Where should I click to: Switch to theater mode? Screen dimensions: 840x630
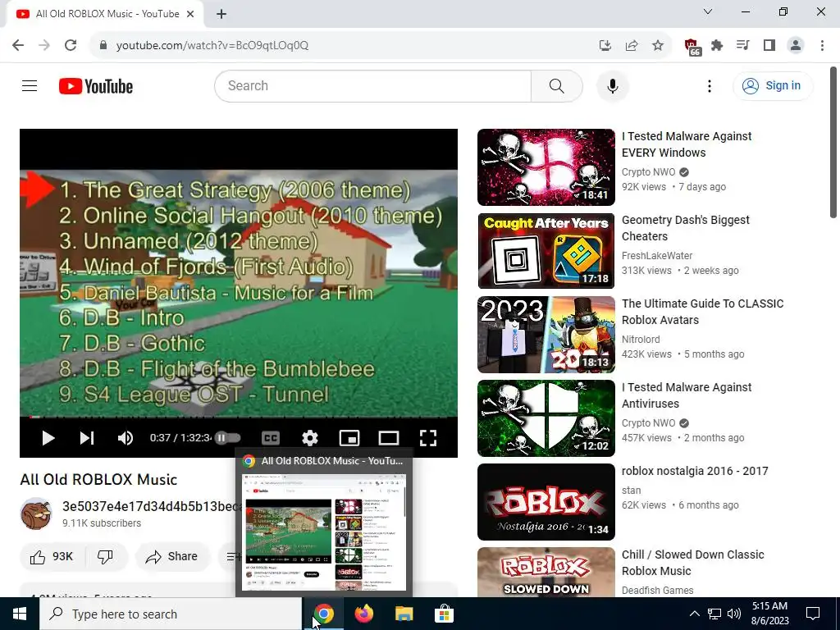point(388,438)
